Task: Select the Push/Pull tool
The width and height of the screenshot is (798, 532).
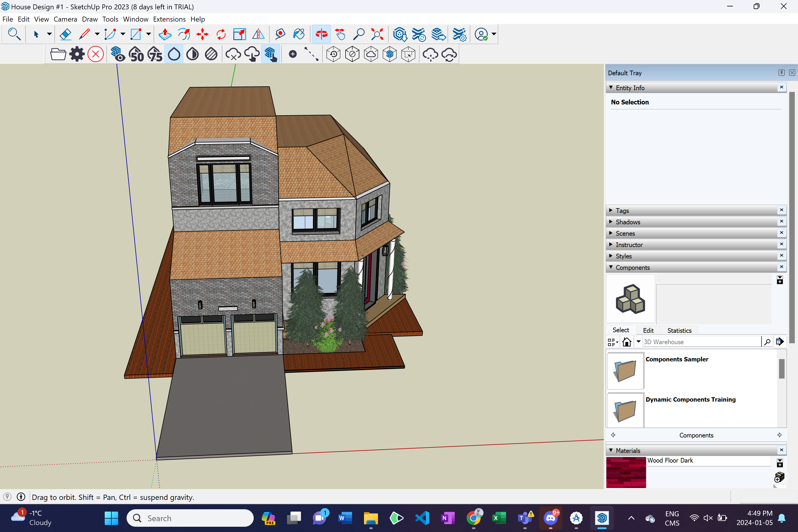Action: [165, 34]
